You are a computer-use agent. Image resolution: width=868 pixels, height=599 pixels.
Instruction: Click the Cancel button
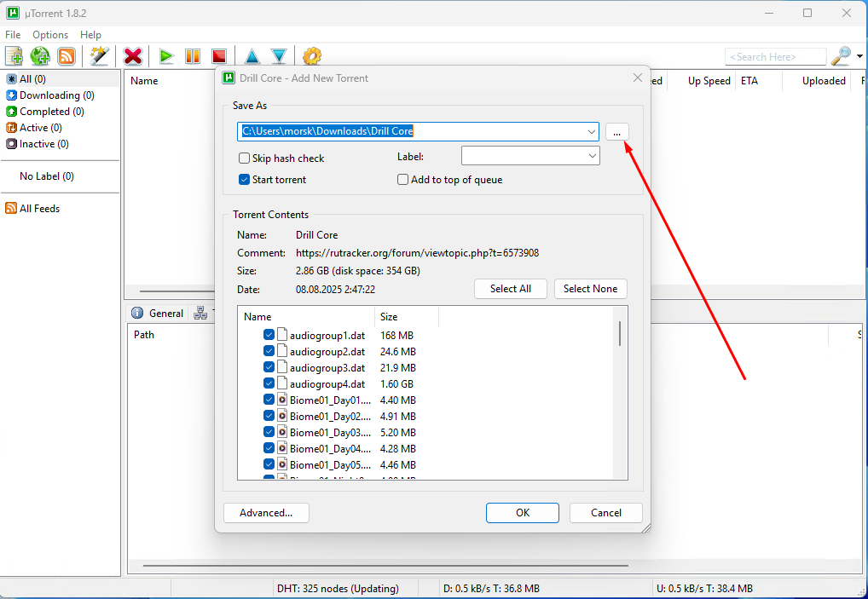coord(606,513)
